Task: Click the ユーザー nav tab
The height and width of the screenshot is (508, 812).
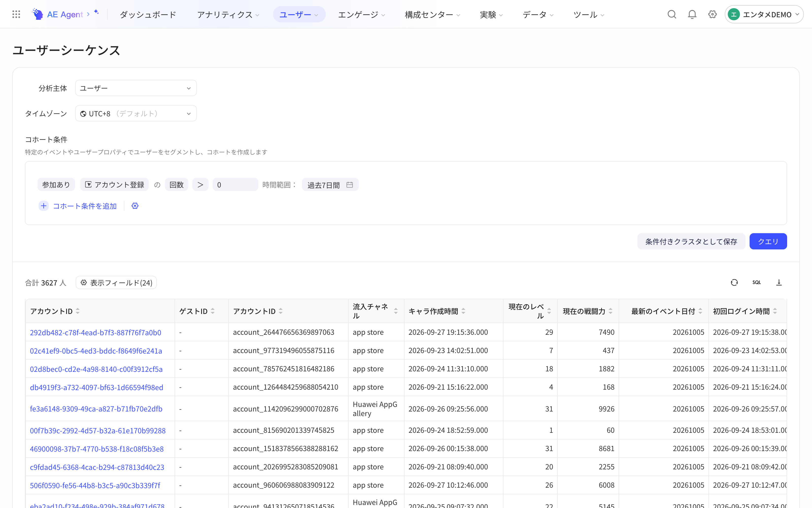Action: click(299, 14)
